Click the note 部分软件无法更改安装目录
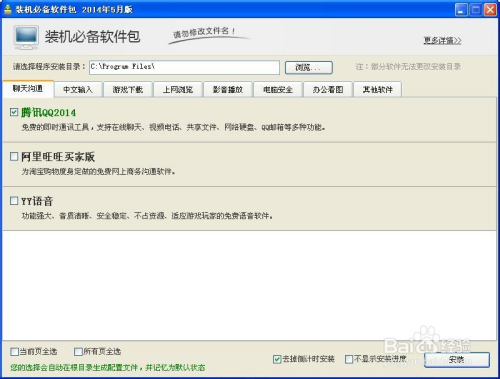Image resolution: width=500 pixels, height=379 pixels. [408, 67]
